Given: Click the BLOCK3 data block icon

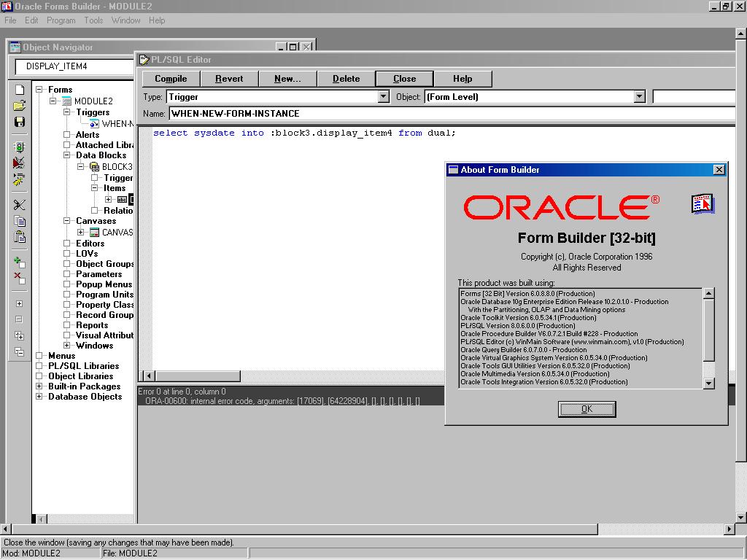Looking at the screenshot, I should (x=94, y=167).
